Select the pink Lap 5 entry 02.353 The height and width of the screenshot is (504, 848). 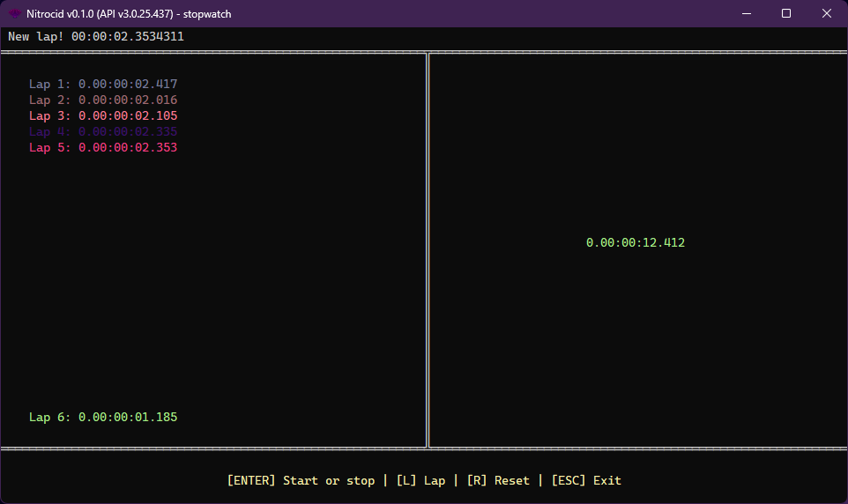pos(103,147)
